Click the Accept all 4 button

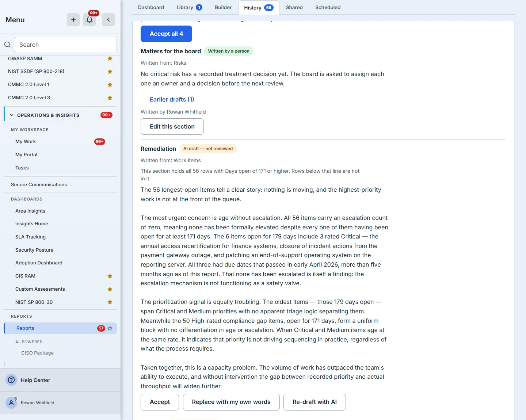166,34
